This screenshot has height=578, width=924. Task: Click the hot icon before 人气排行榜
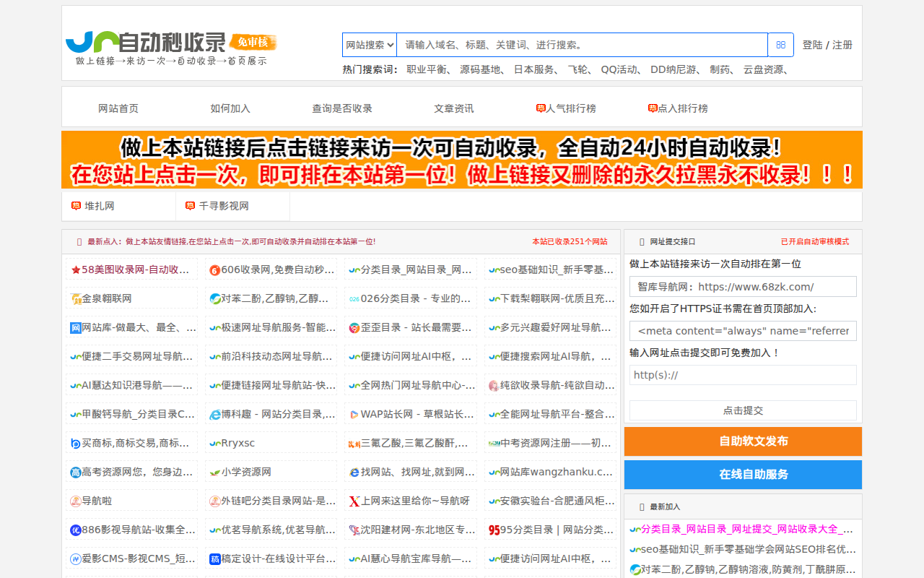tap(541, 108)
